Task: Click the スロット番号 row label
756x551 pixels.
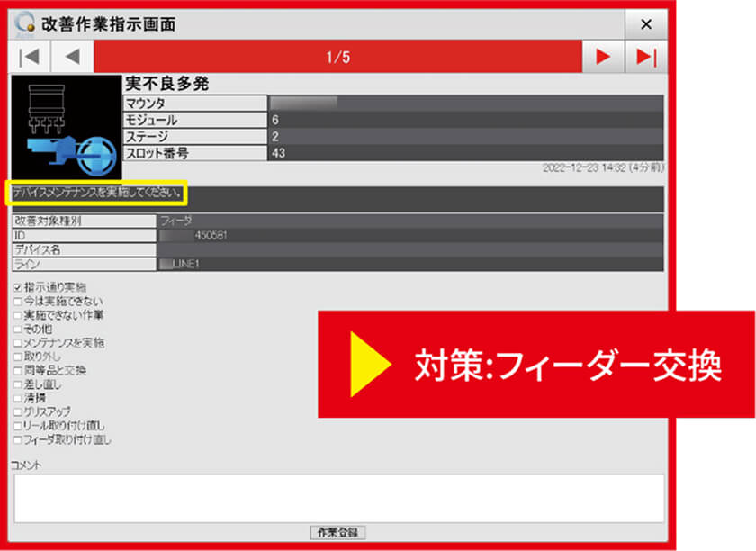Action: (x=195, y=153)
